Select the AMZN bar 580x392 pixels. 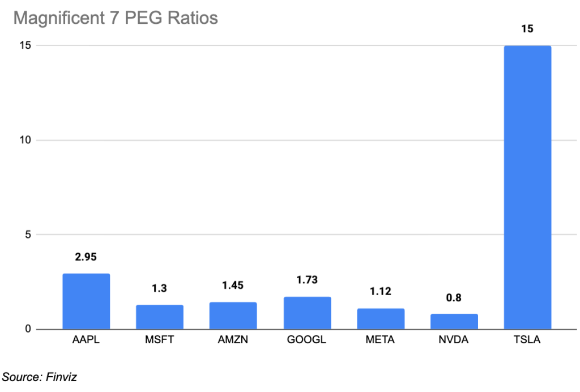click(x=233, y=316)
